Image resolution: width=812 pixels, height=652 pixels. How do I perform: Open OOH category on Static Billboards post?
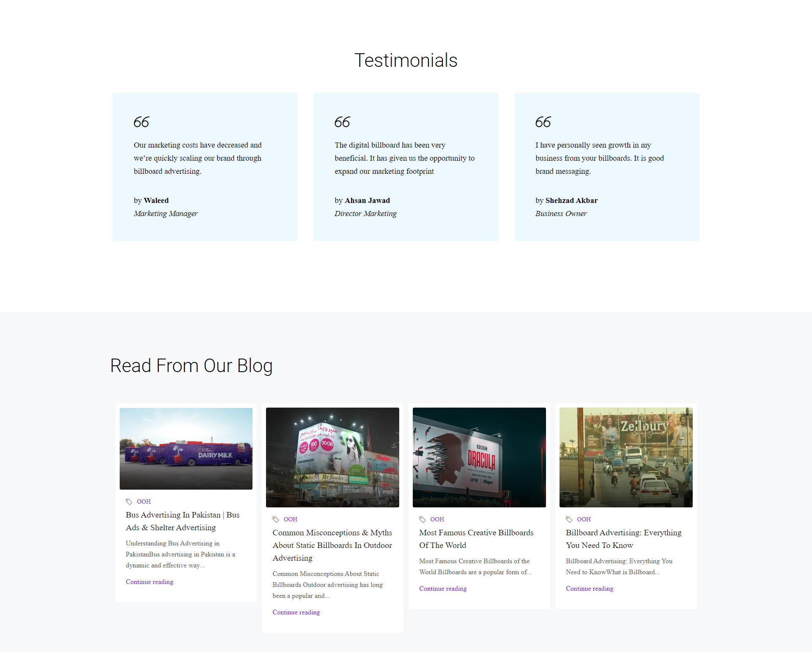click(291, 519)
